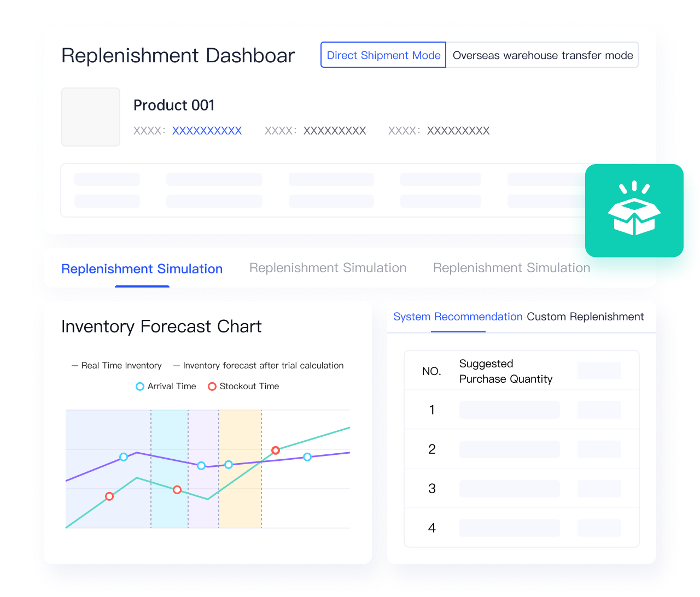This screenshot has height=597, width=700.
Task: Select the System Recommendation tab
Action: [458, 317]
